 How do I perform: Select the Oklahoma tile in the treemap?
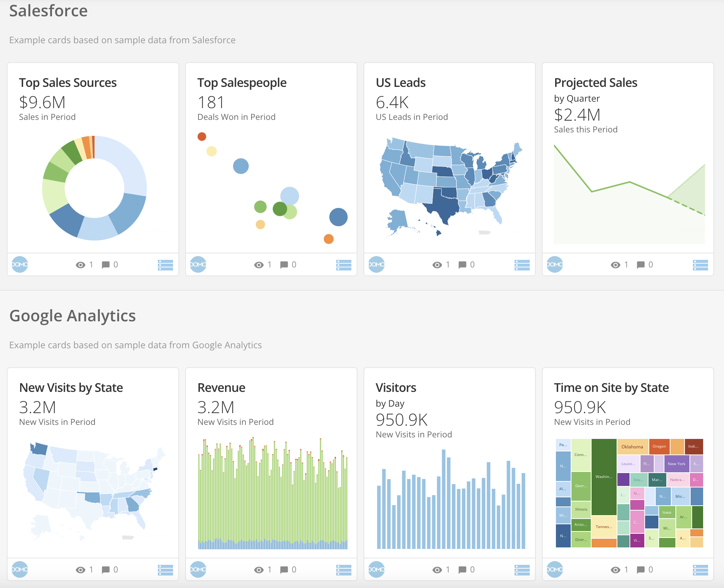point(632,447)
